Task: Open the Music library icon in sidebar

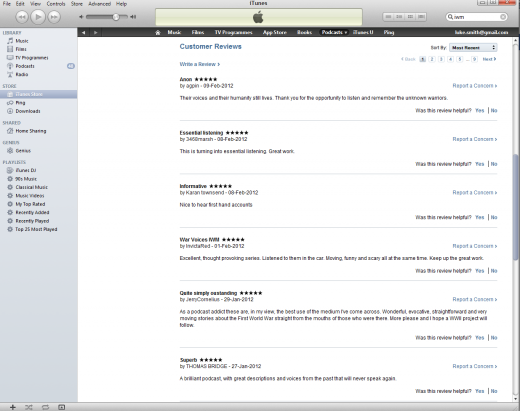Action: coord(10,41)
